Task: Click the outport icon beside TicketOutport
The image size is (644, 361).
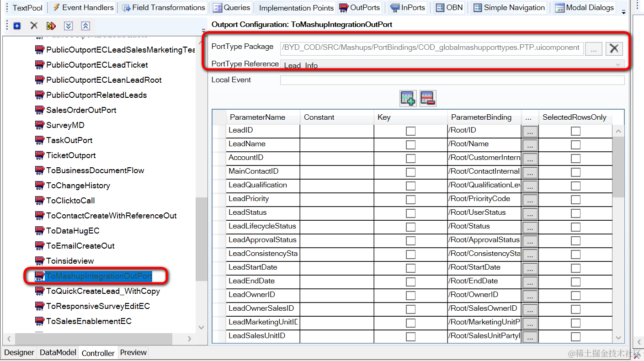Action: pyautogui.click(x=40, y=155)
